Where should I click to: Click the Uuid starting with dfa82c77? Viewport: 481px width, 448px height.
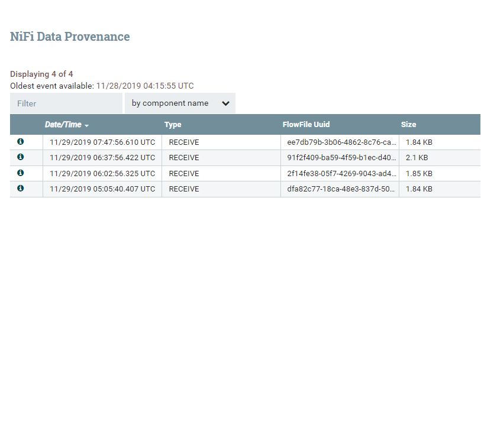(x=341, y=189)
